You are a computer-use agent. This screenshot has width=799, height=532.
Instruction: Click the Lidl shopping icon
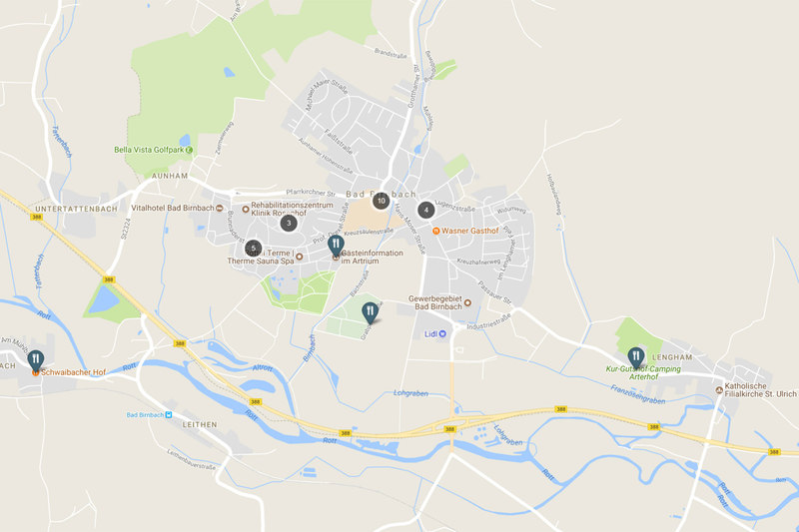[442, 334]
